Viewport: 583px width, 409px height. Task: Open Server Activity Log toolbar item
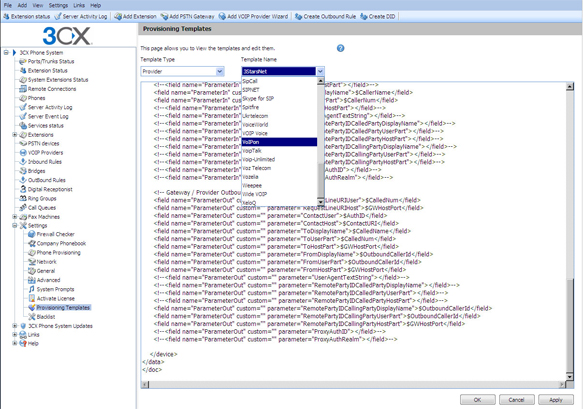pos(81,16)
